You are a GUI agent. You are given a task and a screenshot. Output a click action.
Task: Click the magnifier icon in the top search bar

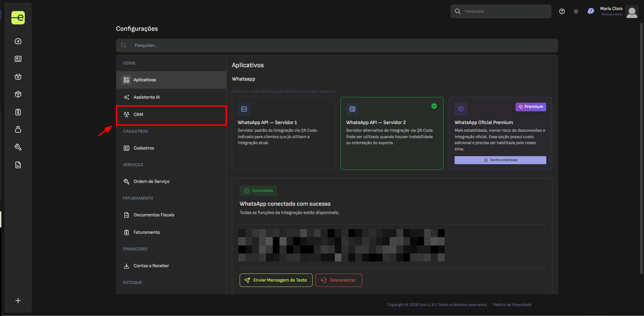[458, 11]
